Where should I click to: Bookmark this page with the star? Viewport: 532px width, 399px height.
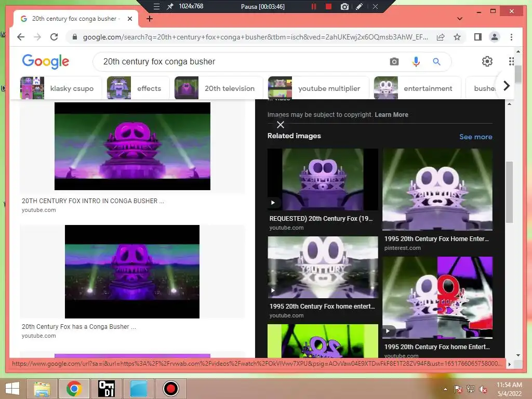point(457,37)
